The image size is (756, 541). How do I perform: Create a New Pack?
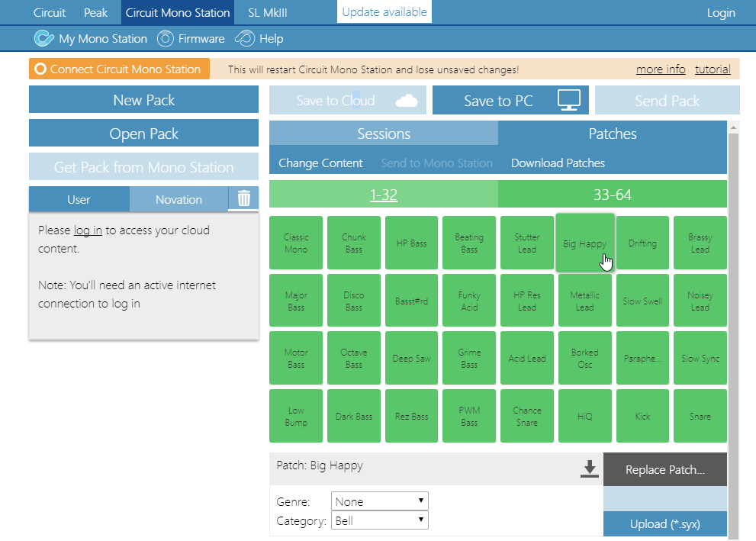coord(143,99)
